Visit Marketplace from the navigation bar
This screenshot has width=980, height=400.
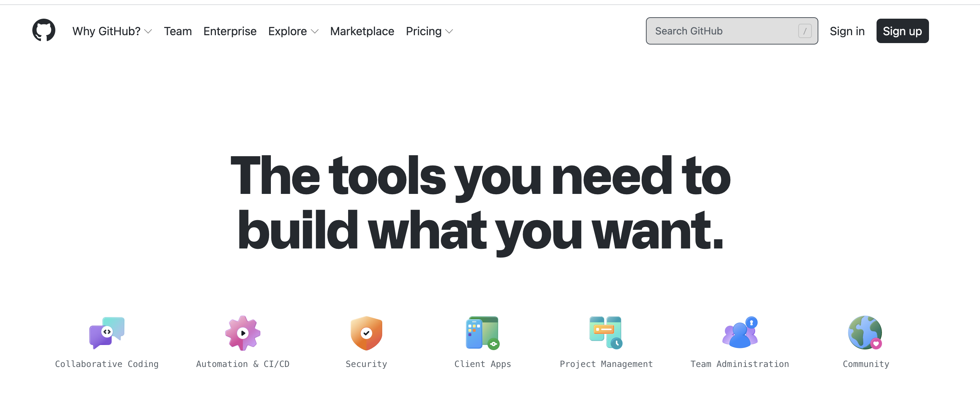pyautogui.click(x=362, y=31)
